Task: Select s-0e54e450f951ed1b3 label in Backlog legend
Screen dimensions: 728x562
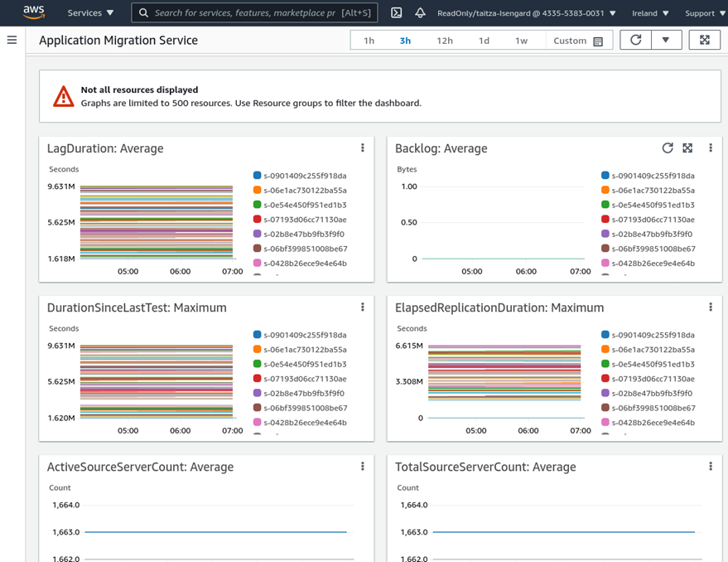Action: (x=653, y=205)
